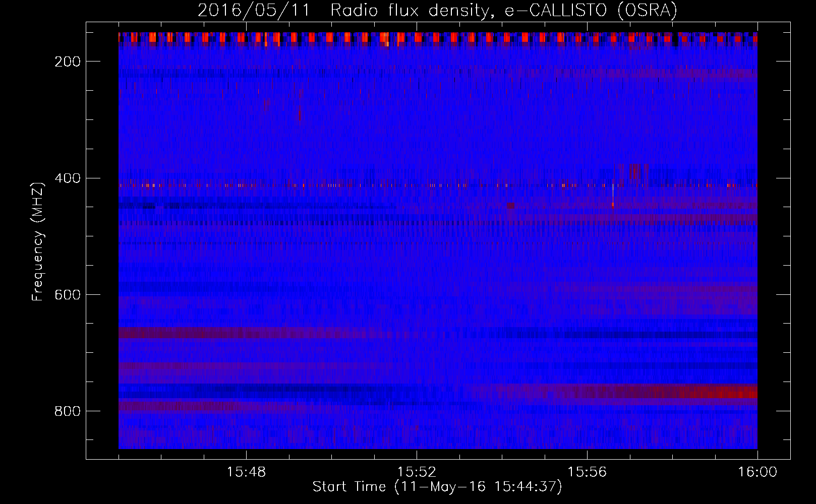Viewport: 816px width, 504px height.
Task: Click the 200 frequency tick label
Action: pos(68,61)
